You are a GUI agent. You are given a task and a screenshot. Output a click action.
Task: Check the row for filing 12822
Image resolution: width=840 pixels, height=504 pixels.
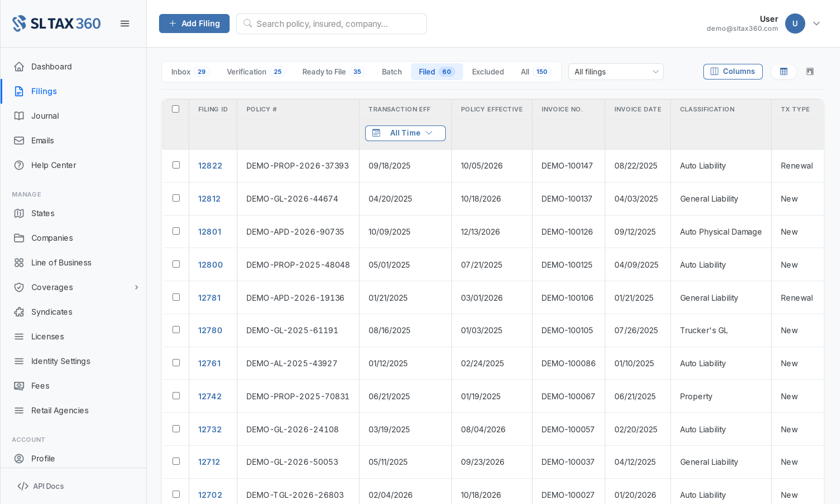(176, 165)
